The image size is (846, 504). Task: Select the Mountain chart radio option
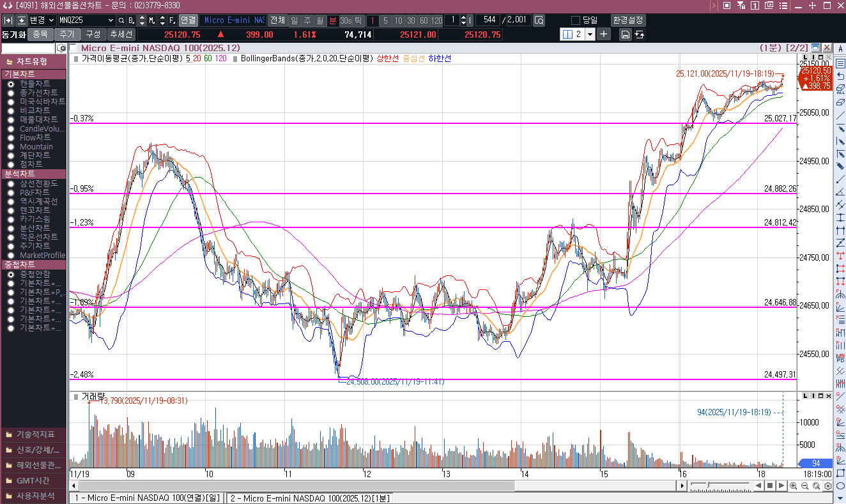tap(11, 146)
